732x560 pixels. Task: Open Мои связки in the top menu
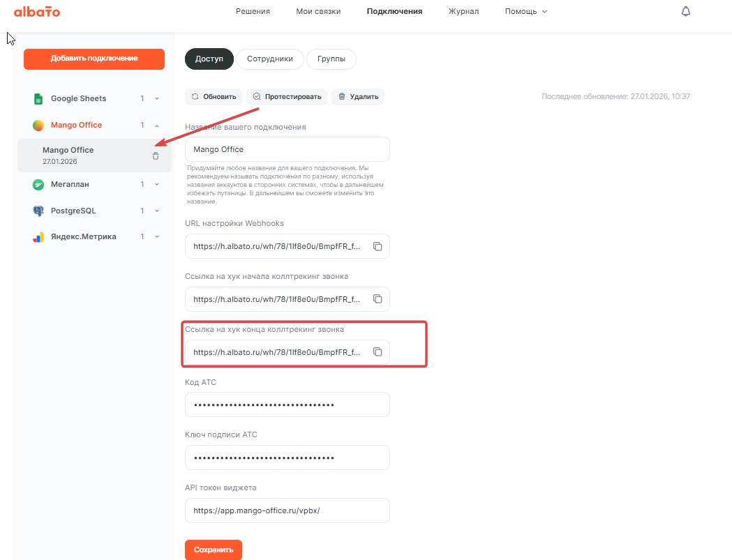tap(318, 11)
